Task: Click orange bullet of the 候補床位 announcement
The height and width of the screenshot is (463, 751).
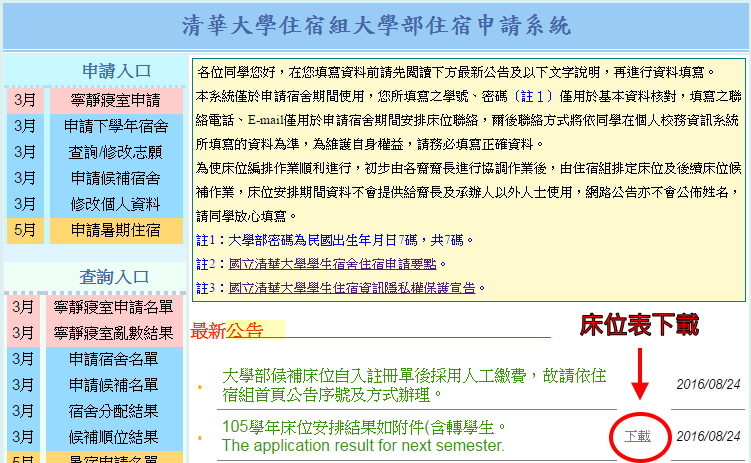Action: [200, 387]
